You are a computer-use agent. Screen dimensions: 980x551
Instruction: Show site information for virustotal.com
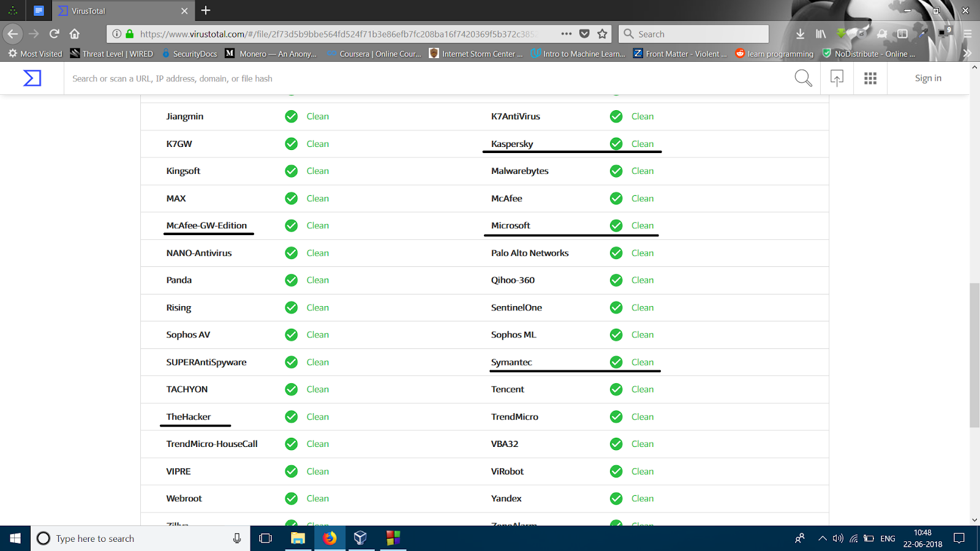coord(116,34)
